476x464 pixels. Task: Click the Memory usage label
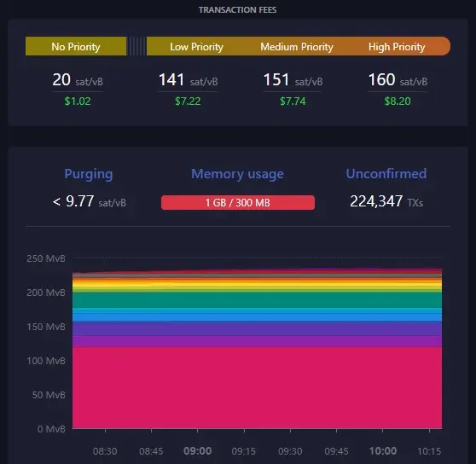pyautogui.click(x=237, y=174)
